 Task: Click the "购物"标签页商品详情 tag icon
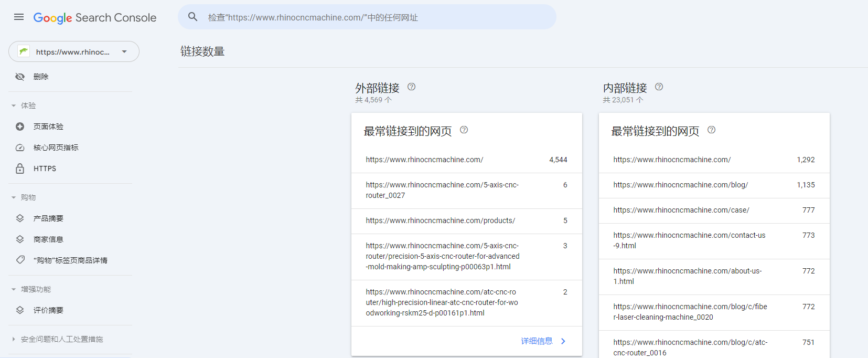click(20, 260)
